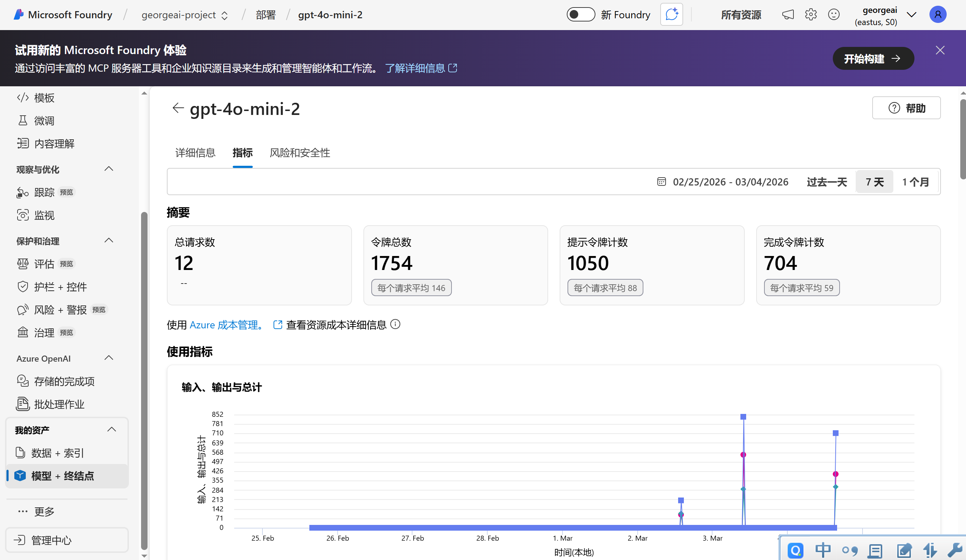
Task: Click the feedback smiley face icon
Action: click(x=834, y=15)
